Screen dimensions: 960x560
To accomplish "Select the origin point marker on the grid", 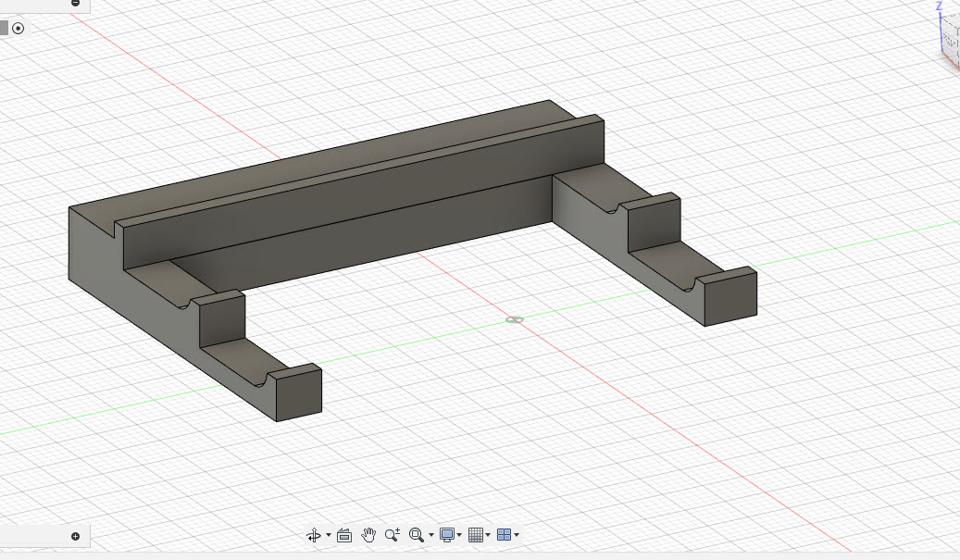I will [x=515, y=319].
